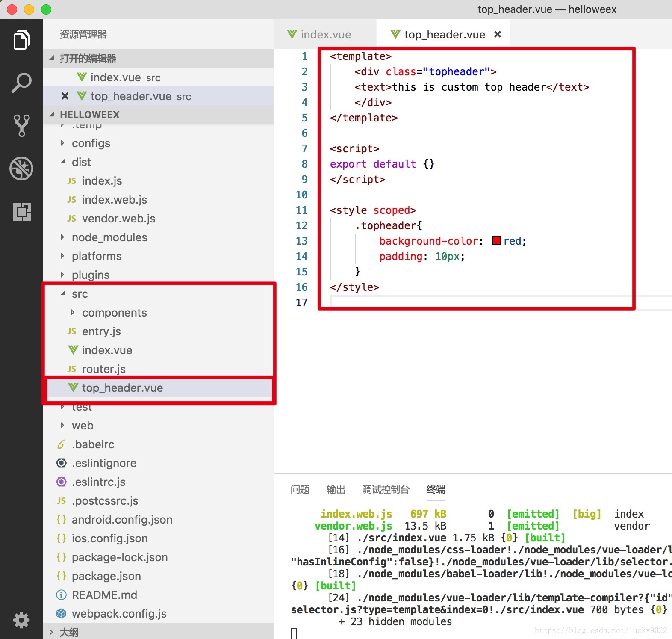The height and width of the screenshot is (639, 672).
Task: Click 'topheader' class value on line 2
Action: click(x=456, y=71)
